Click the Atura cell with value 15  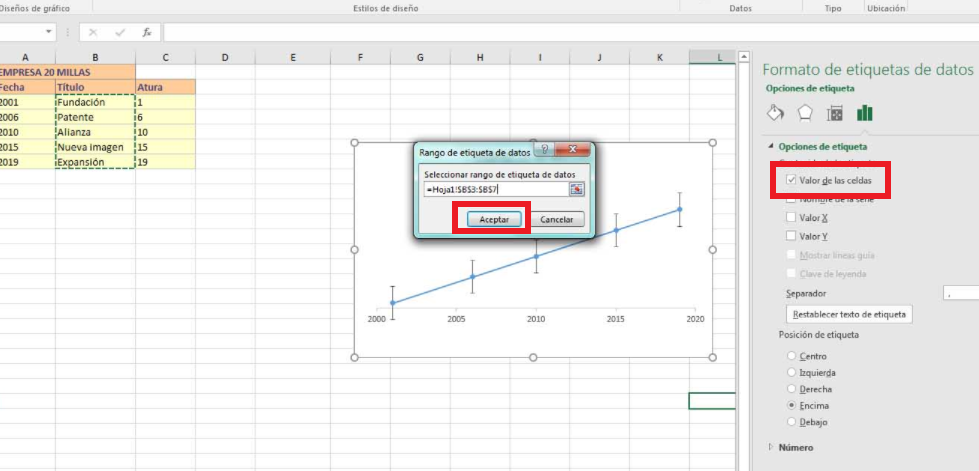pyautogui.click(x=165, y=147)
